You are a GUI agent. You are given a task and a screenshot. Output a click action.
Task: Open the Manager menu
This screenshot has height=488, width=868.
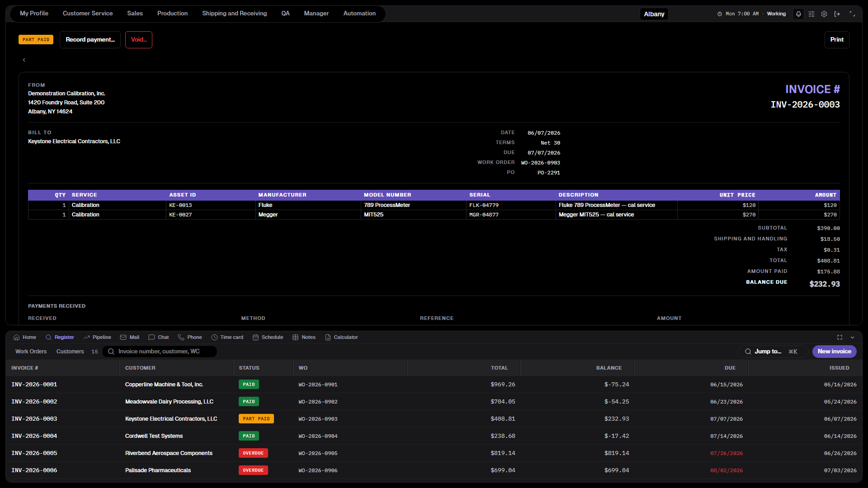(x=316, y=14)
